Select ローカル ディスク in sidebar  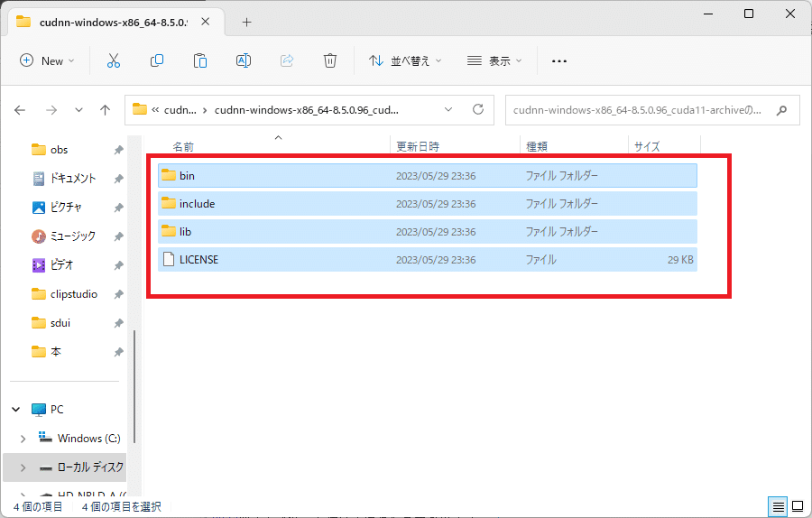coord(65,467)
